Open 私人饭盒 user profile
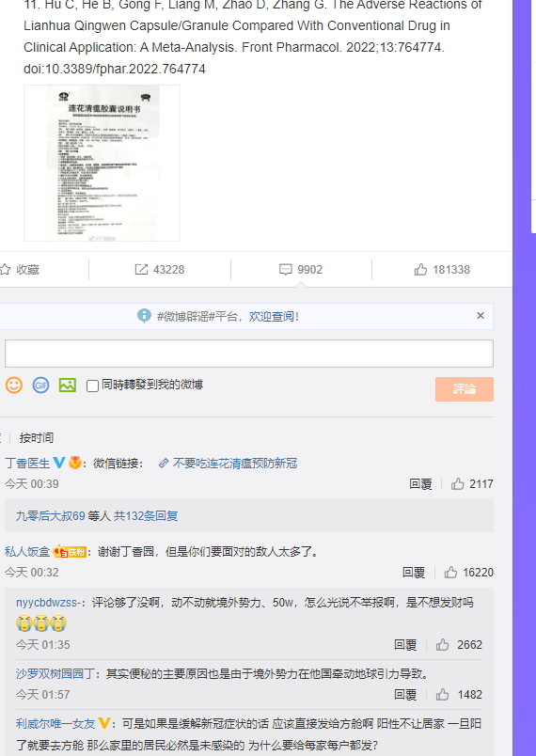This screenshot has width=536, height=756. pyautogui.click(x=27, y=552)
